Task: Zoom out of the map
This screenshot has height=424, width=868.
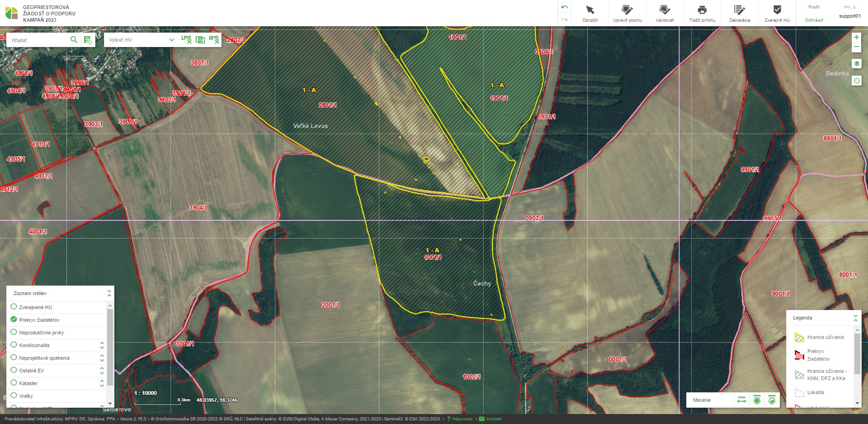Action: pos(856,47)
